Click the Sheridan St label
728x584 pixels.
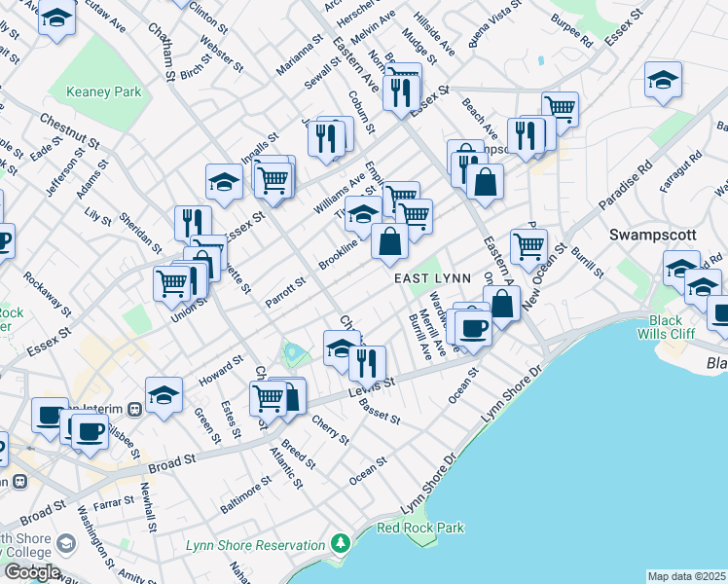[x=140, y=234]
